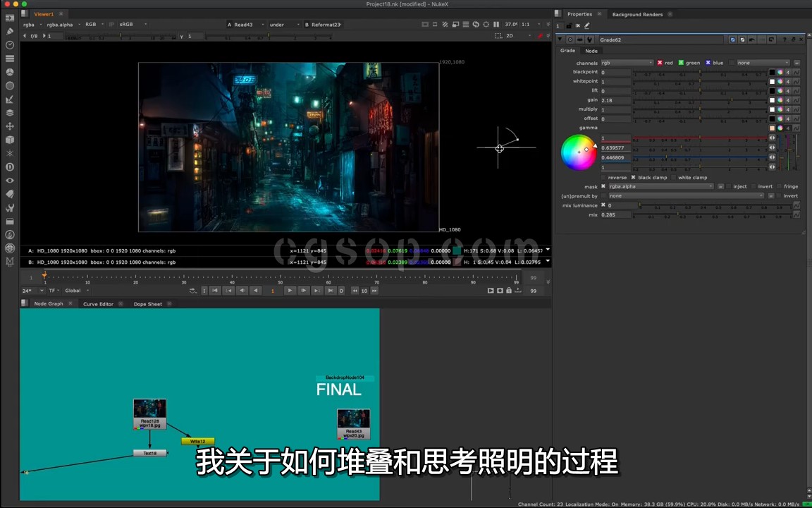Open the MetaData tag icon
Screen dimensions: 812x508
coord(9,194)
